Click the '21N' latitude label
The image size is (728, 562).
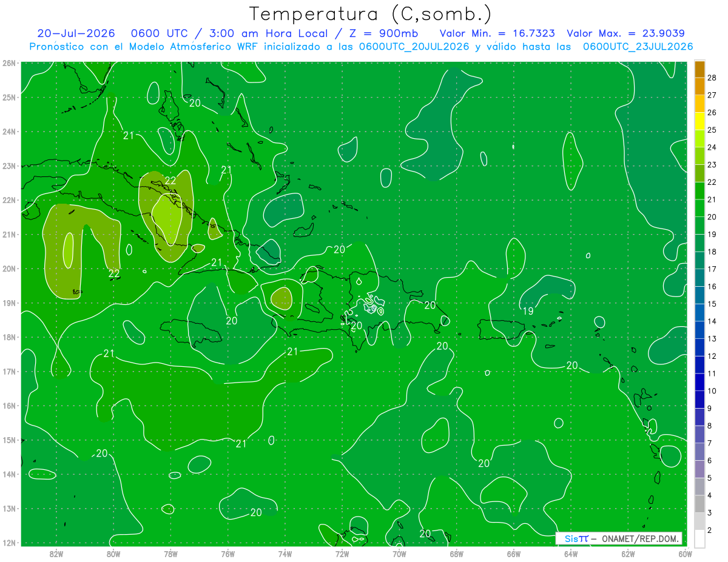9,234
